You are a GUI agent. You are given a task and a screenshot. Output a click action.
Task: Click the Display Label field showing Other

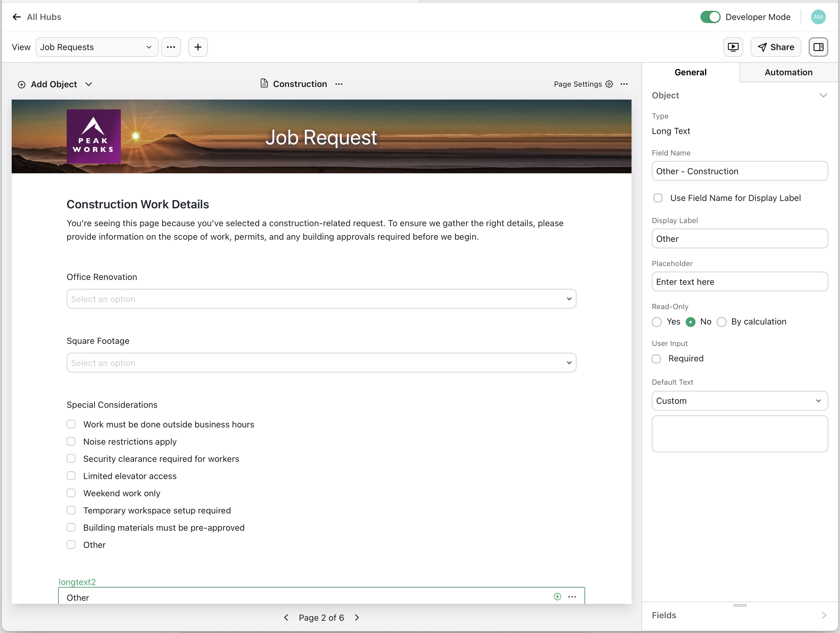739,239
